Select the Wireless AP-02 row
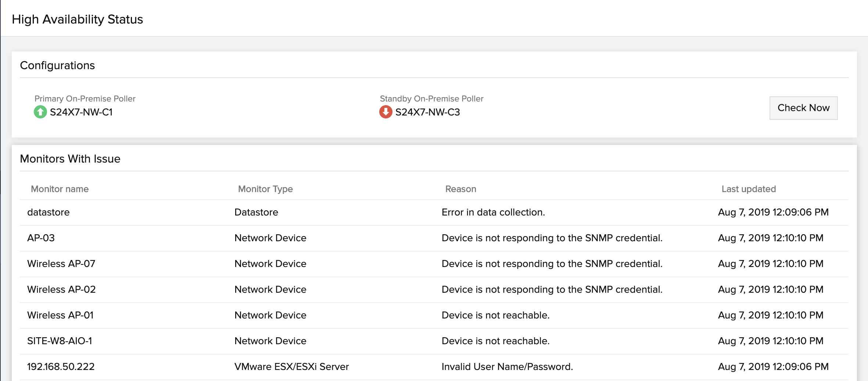The width and height of the screenshot is (868, 381). click(60, 289)
